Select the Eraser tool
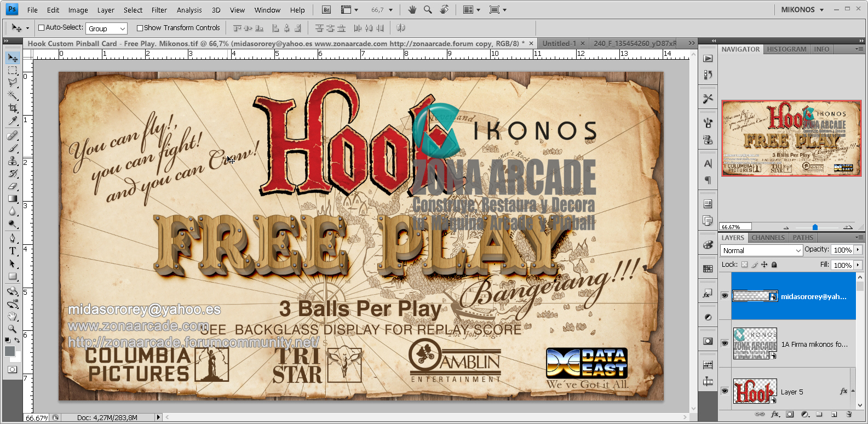The image size is (868, 424). [13, 186]
